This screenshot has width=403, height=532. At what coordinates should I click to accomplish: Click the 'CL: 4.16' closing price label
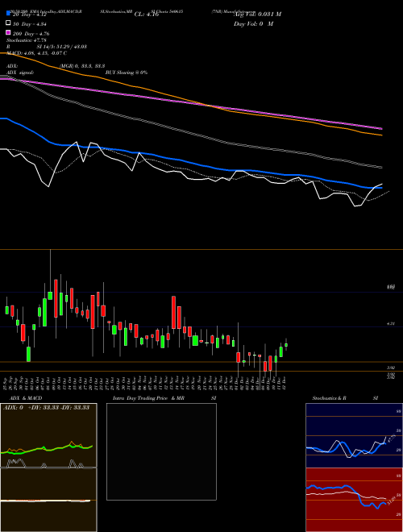tap(147, 15)
